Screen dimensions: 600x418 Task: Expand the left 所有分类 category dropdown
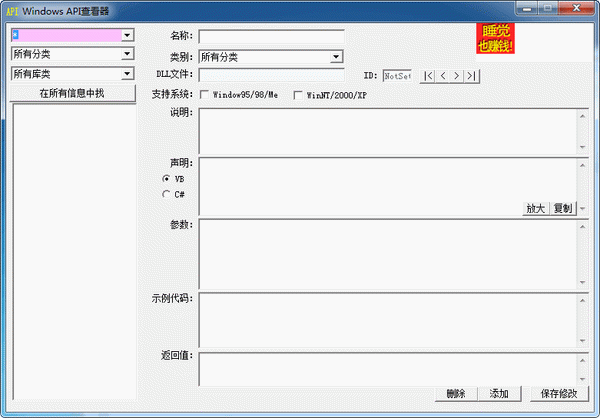[x=127, y=54]
